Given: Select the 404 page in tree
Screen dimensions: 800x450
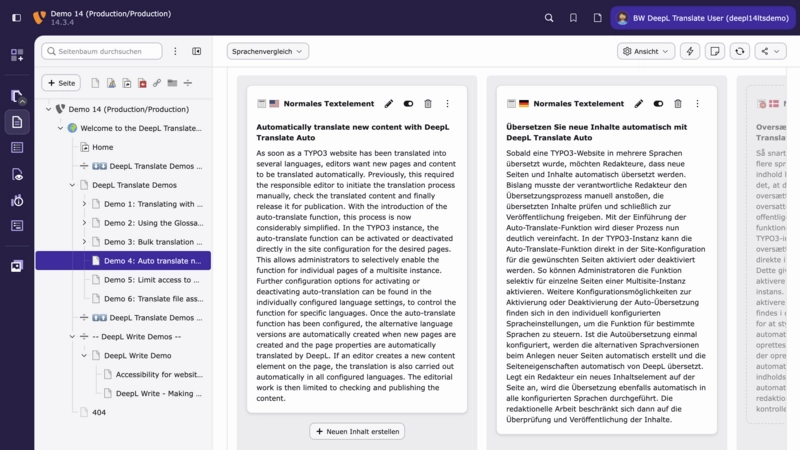Looking at the screenshot, I should (99, 412).
